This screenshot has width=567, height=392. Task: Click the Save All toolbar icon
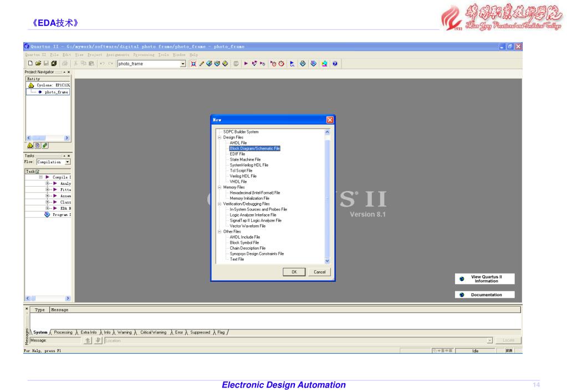[54, 63]
